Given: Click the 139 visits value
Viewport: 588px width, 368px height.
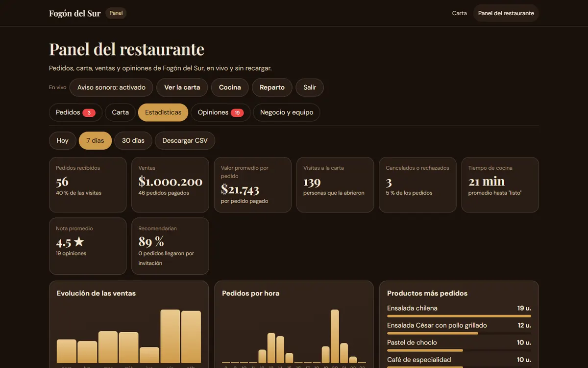Looking at the screenshot, I should pos(312,182).
